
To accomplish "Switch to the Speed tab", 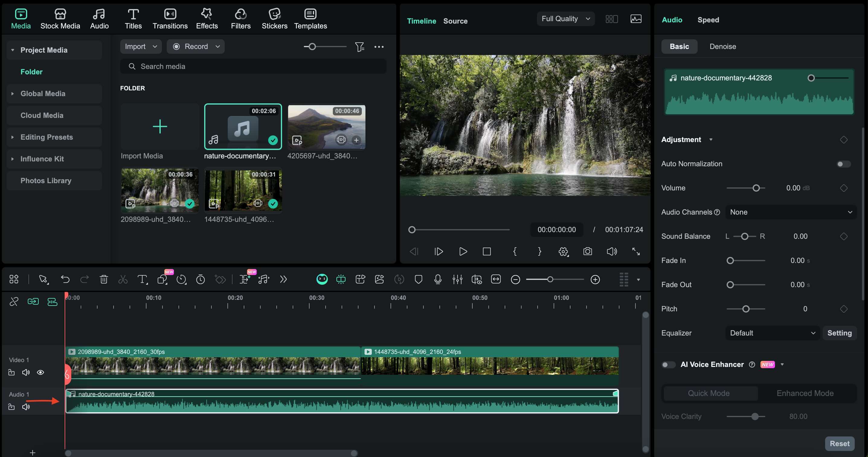I will point(708,20).
